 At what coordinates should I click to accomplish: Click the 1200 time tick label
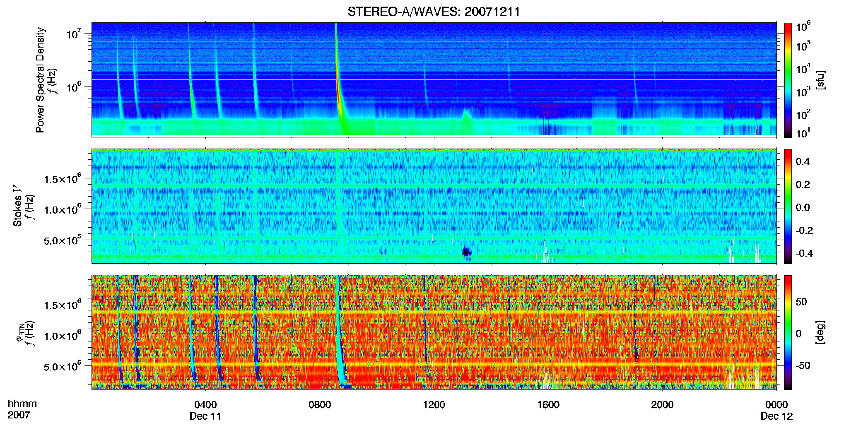click(x=434, y=404)
